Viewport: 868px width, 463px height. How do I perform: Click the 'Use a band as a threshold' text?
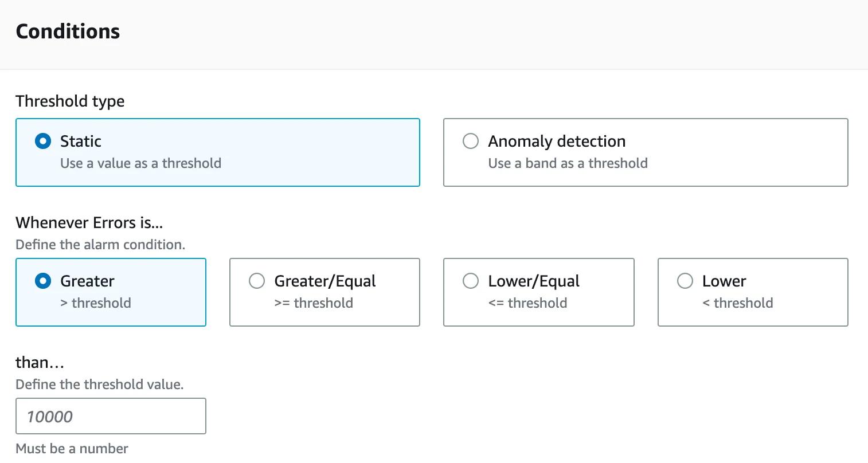pos(568,163)
